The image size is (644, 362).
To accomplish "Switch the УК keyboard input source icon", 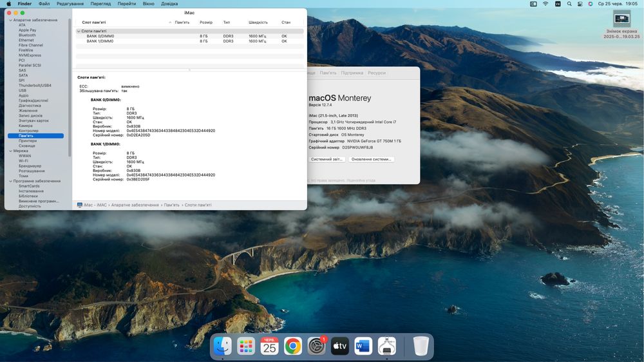I will coord(558,4).
